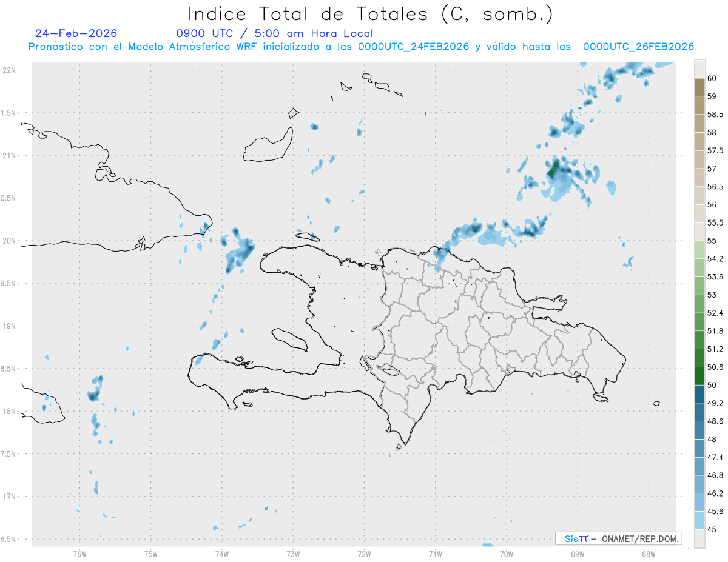Click the '20N' latitude label
The image size is (728, 562).
click(9, 241)
